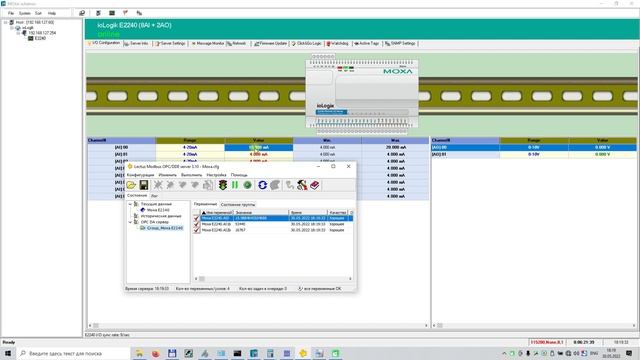Image resolution: width=640 pixels, height=360 pixels.
Task: Open Windows Start menu
Action: click(8, 353)
